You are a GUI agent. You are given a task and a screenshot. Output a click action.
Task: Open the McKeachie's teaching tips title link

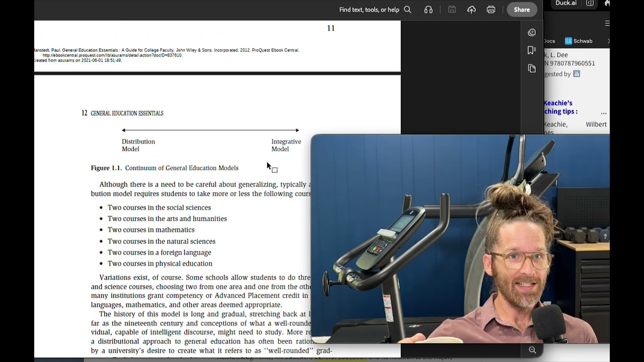pos(560,107)
